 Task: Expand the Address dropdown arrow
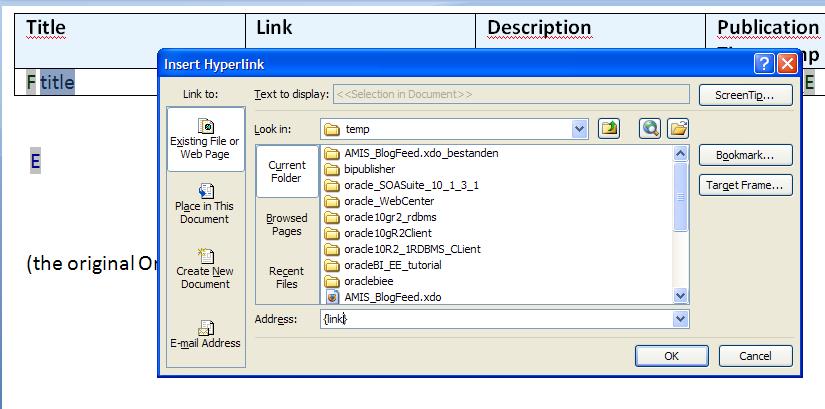click(x=680, y=319)
